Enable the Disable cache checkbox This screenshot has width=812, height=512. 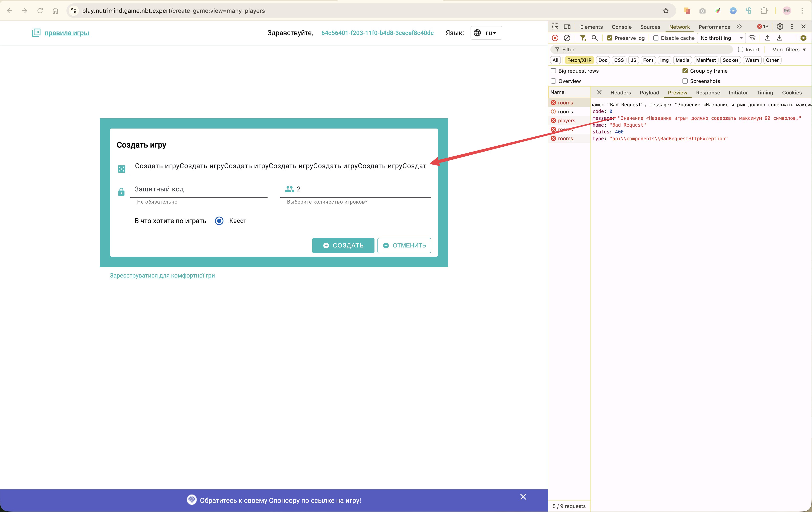point(656,38)
